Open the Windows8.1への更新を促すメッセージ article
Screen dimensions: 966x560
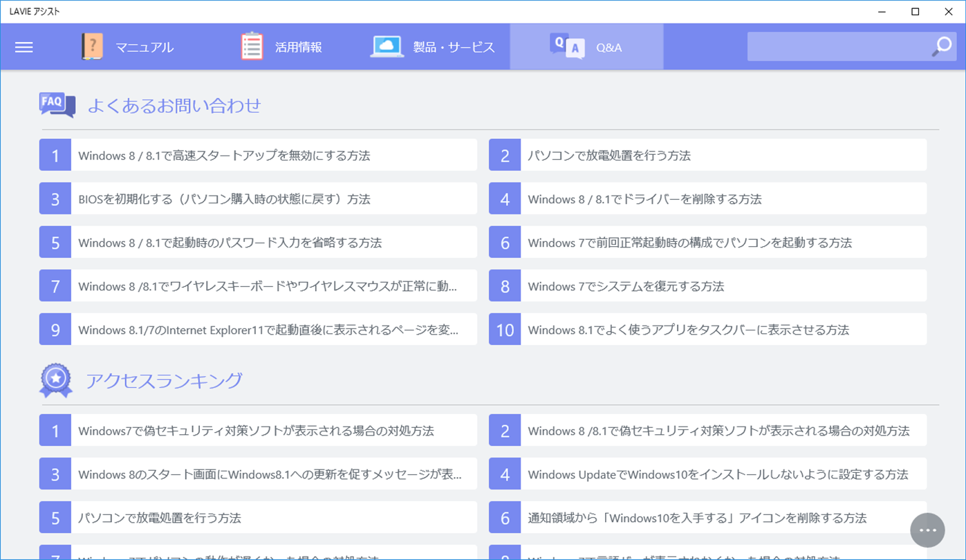click(x=258, y=474)
